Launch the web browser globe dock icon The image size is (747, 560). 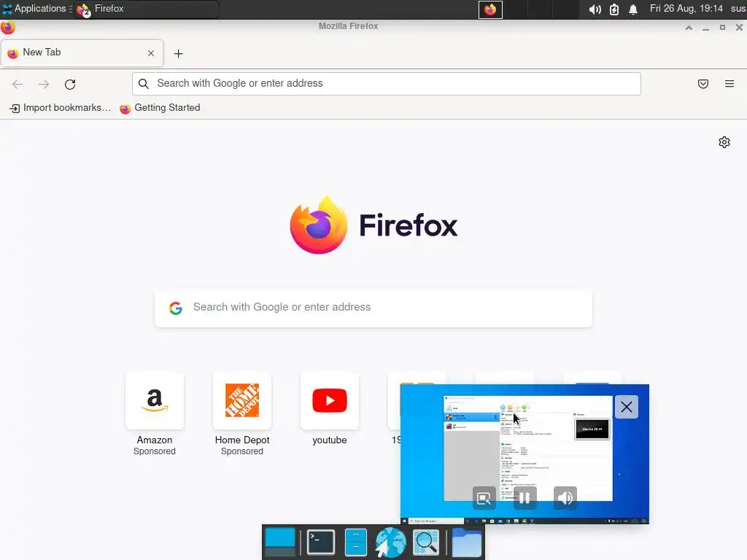pyautogui.click(x=390, y=542)
